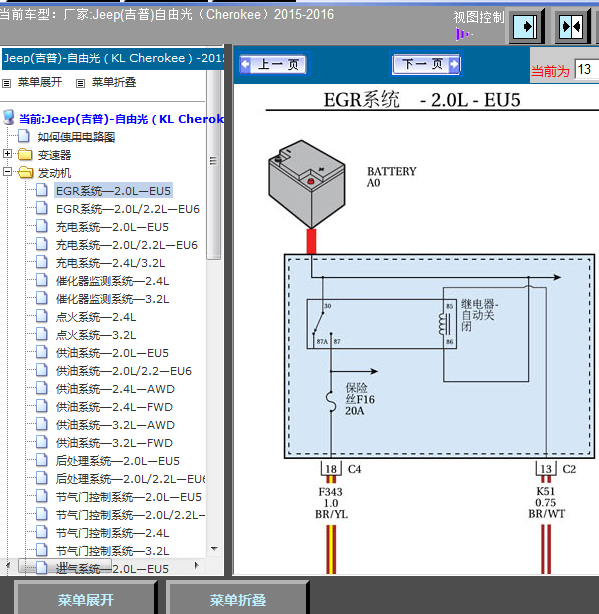Screen dimensions: 599x614
Task: Click connector pin 13 C2 label
Action: pyautogui.click(x=556, y=469)
